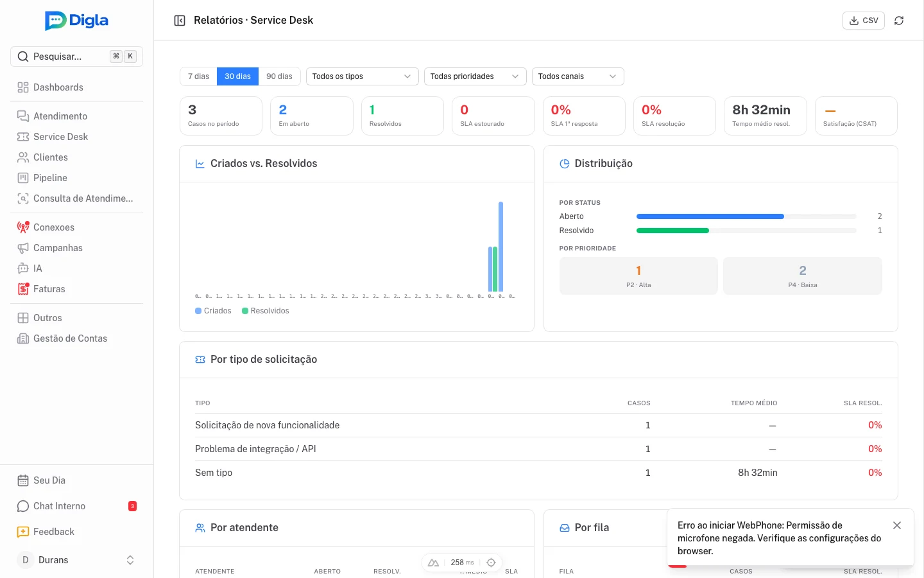This screenshot has width=924, height=578.
Task: Dismiss the WebPhone error notification
Action: click(x=897, y=525)
